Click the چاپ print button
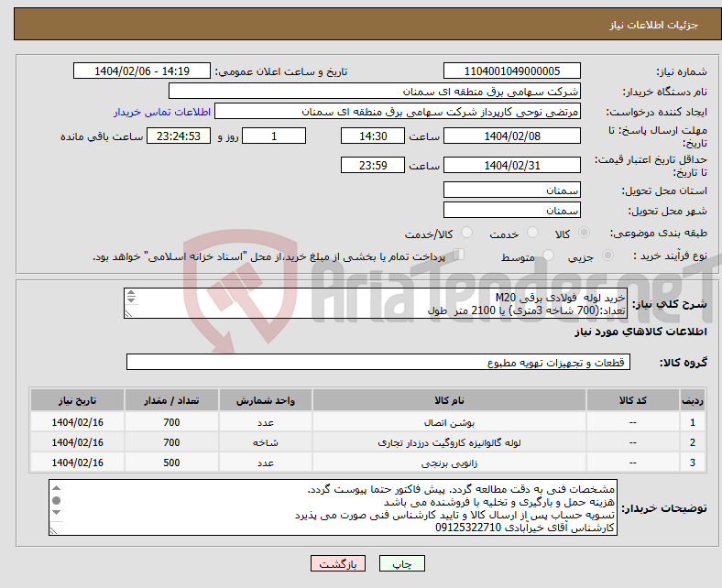 point(402,563)
